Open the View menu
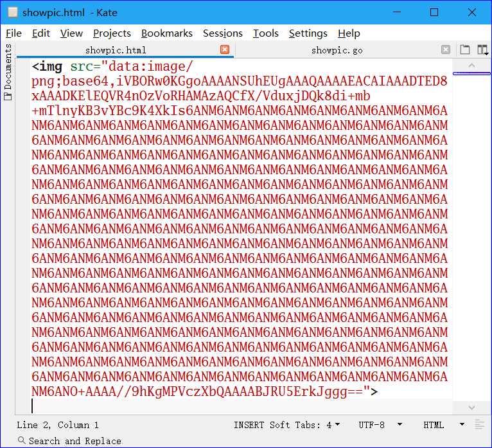Screen dimensions: 492x448 pyautogui.click(x=71, y=33)
